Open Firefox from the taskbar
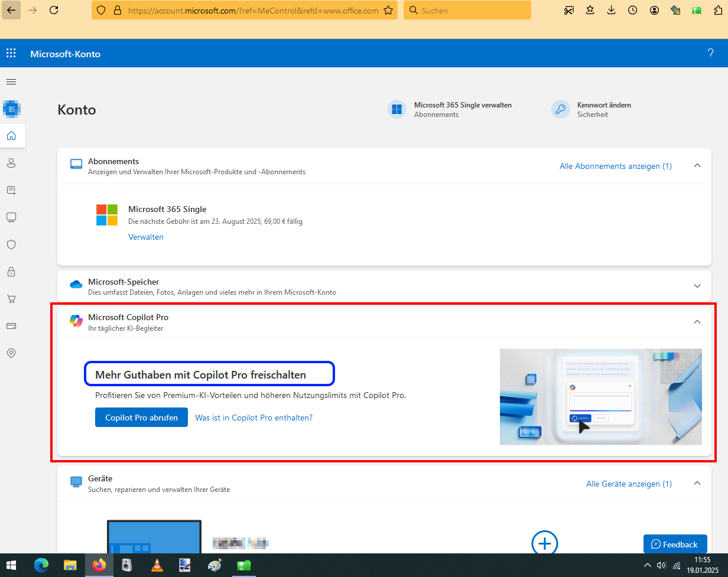Image resolution: width=728 pixels, height=577 pixels. point(99,565)
